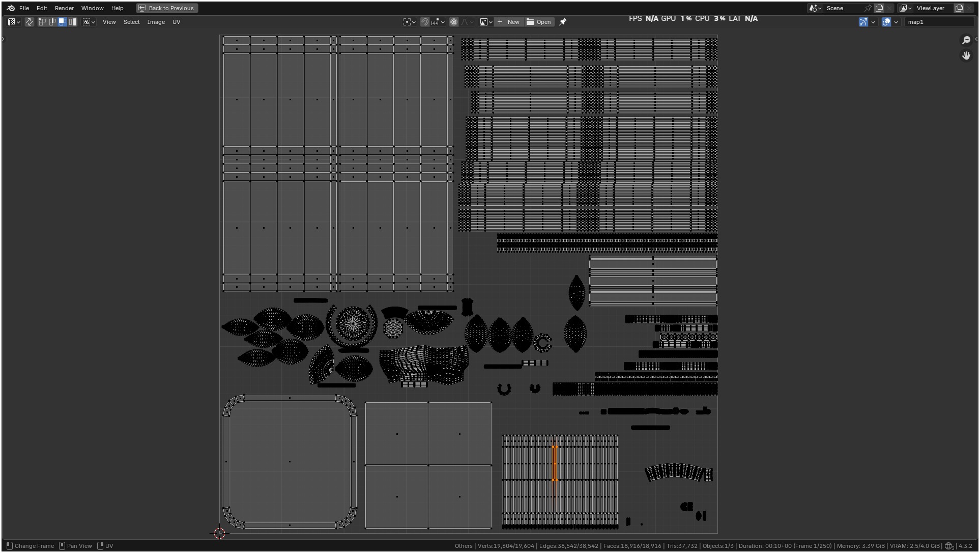This screenshot has width=980, height=553.
Task: Expand the sticky selection mode dropdown
Action: pos(89,22)
